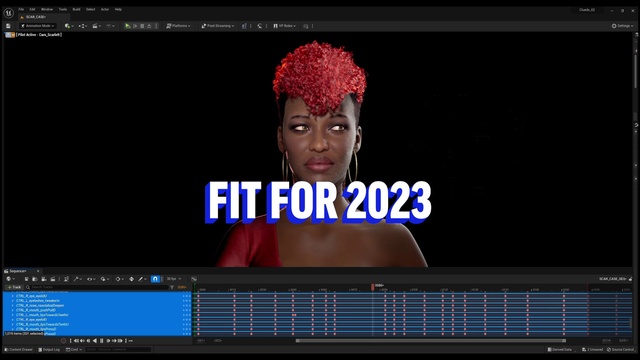Click the Sequencer auto-key diamond icon
This screenshot has height=360, width=640.
click(131, 279)
